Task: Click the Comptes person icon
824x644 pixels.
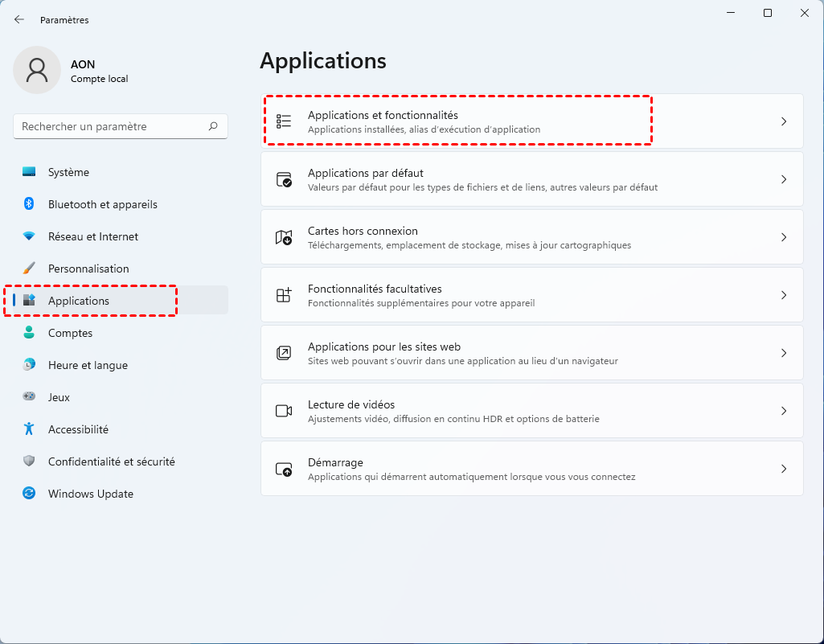Action: click(29, 333)
